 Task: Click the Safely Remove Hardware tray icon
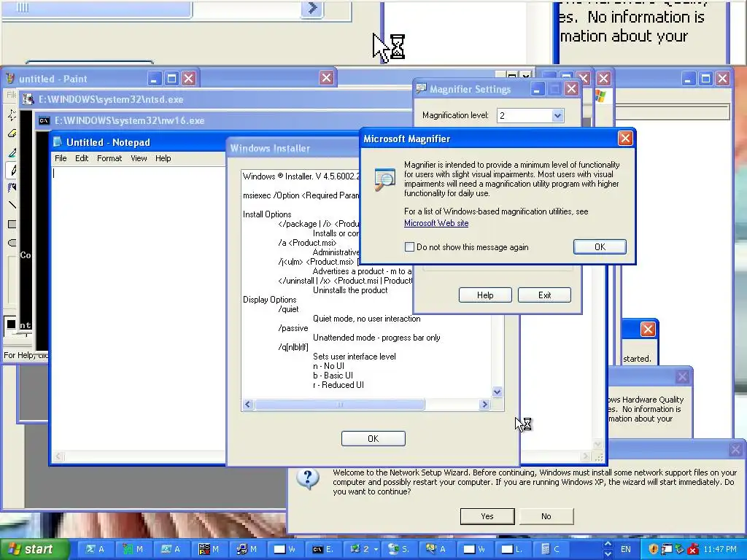coord(679,549)
